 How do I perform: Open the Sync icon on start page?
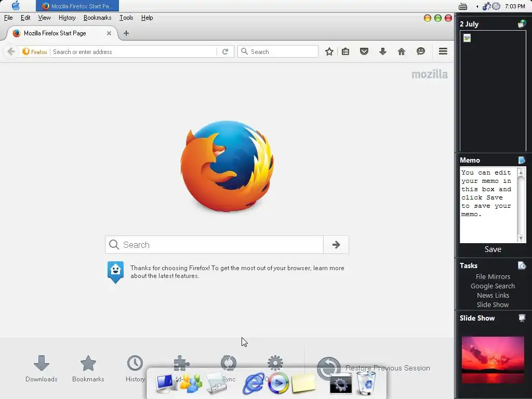(229, 363)
